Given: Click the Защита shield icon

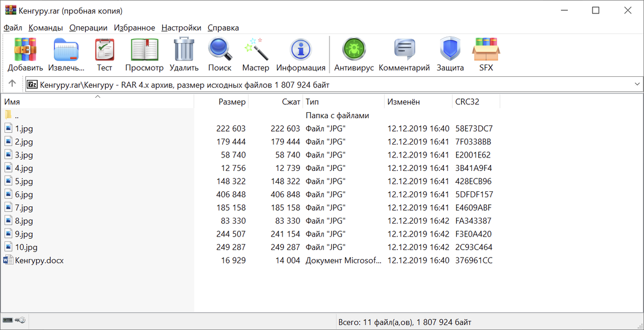Looking at the screenshot, I should (x=450, y=50).
